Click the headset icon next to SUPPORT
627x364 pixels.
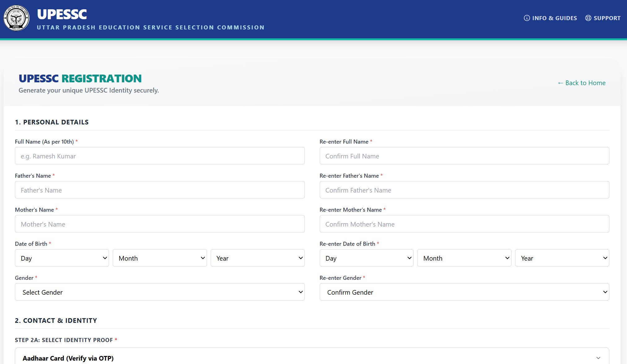(588, 18)
